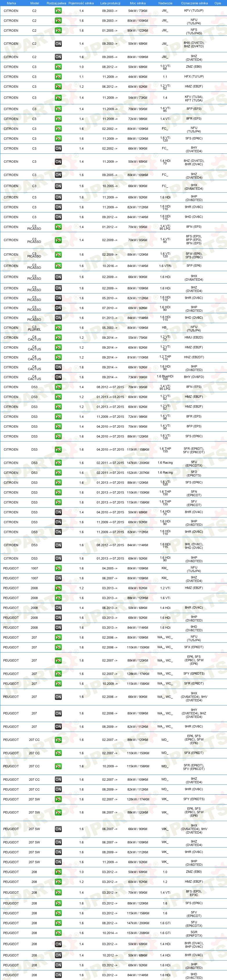227x980 pixels.
Task: Click diesel ON icon for C2 50kW/68KM
Action: [58, 44]
